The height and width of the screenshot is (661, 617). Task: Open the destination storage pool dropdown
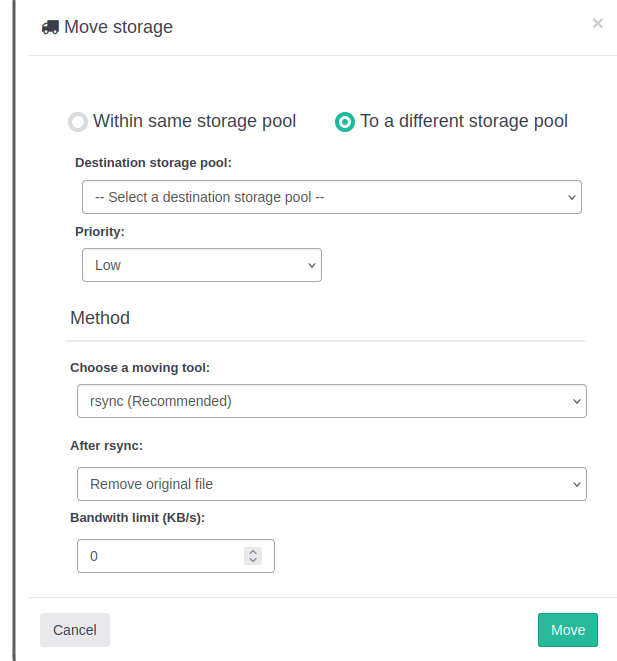[x=331, y=197]
